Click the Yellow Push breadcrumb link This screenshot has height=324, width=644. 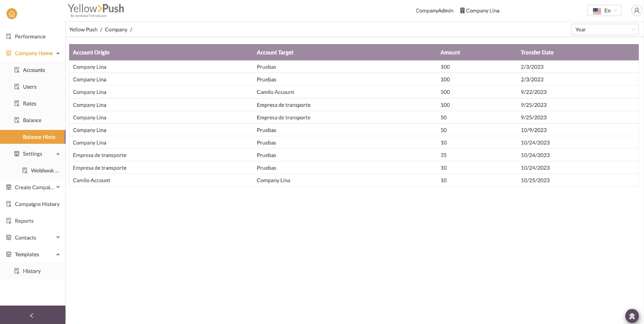pos(83,30)
